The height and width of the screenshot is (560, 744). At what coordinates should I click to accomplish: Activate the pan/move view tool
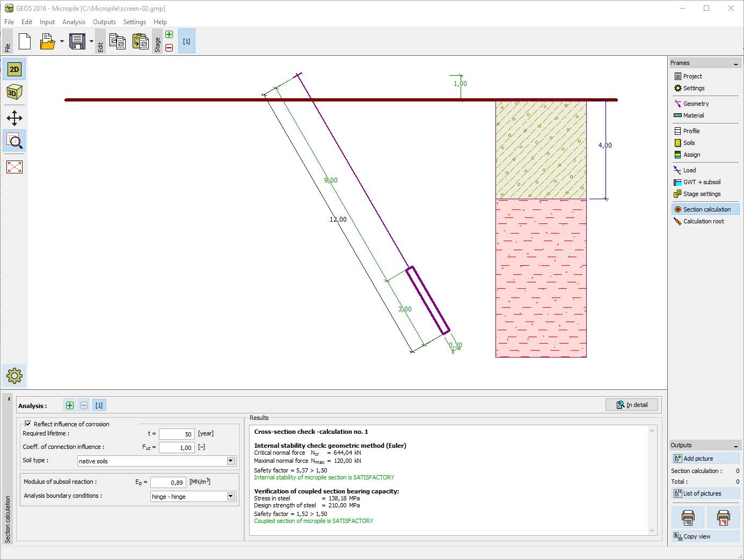pos(14,118)
